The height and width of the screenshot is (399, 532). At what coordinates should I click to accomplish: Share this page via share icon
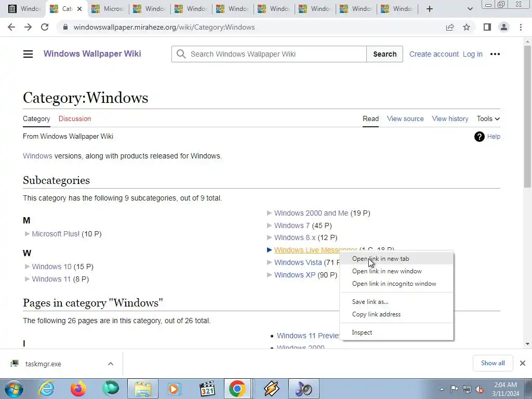(x=450, y=27)
